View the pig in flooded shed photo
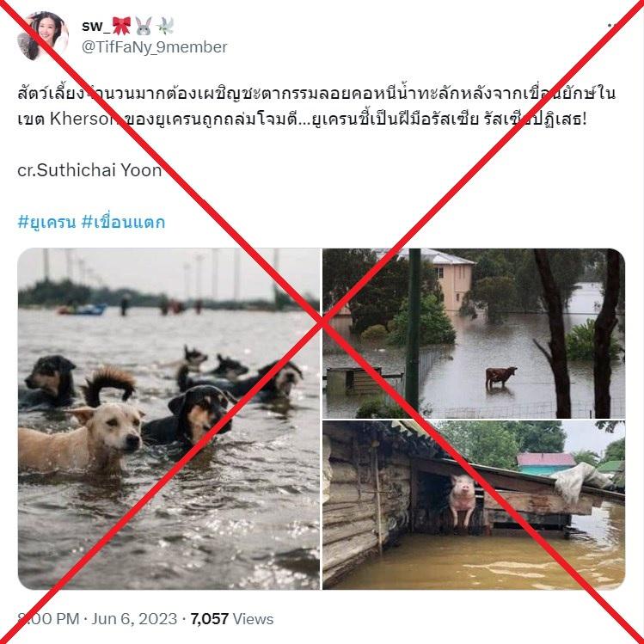Image resolution: width=644 pixels, height=644 pixels. pos(474,506)
